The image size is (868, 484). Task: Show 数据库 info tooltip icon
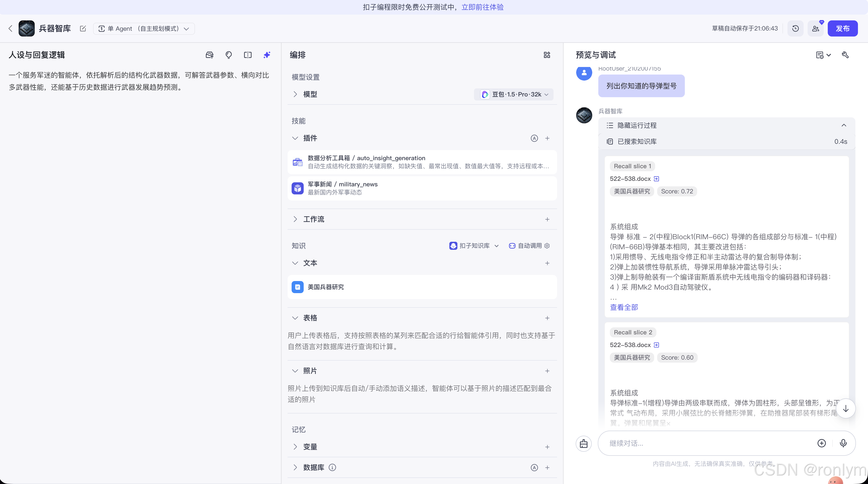coord(332,467)
